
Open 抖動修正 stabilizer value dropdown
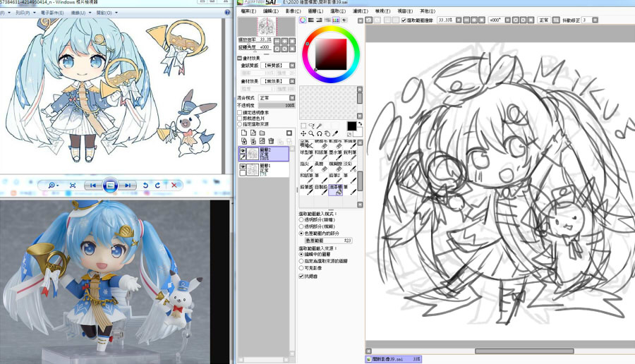595,20
